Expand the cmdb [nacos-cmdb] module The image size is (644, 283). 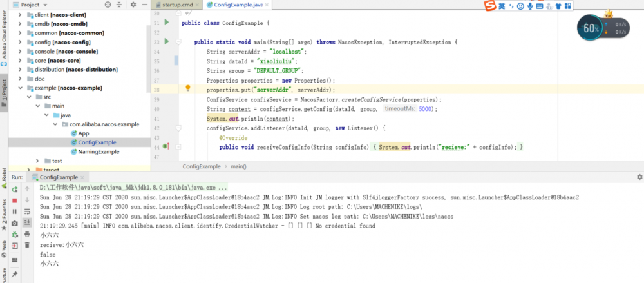[x=19, y=24]
